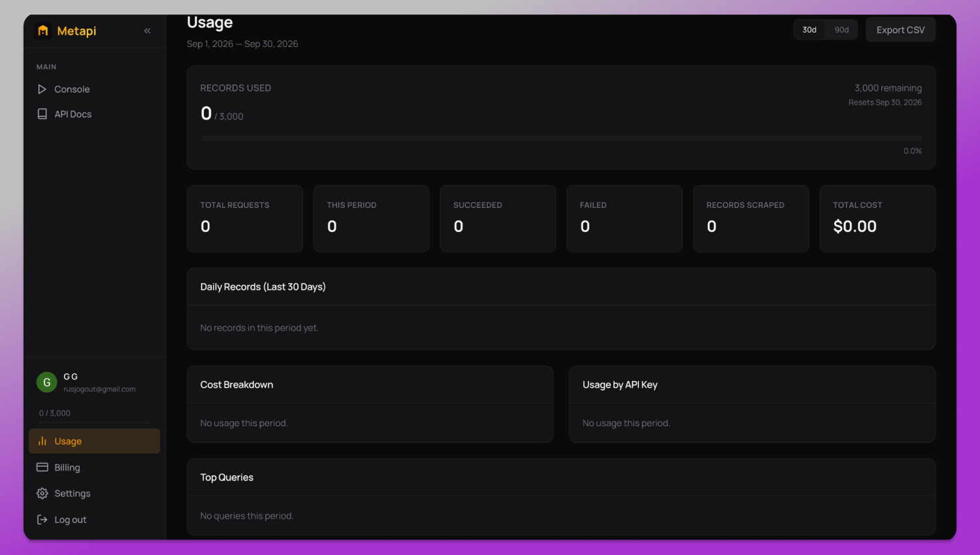The width and height of the screenshot is (980, 555).
Task: Click the 3,000 remaining text
Action: pos(888,88)
